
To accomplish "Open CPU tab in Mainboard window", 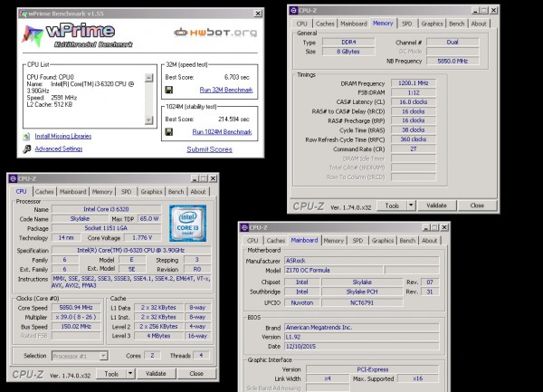I will [252, 240].
